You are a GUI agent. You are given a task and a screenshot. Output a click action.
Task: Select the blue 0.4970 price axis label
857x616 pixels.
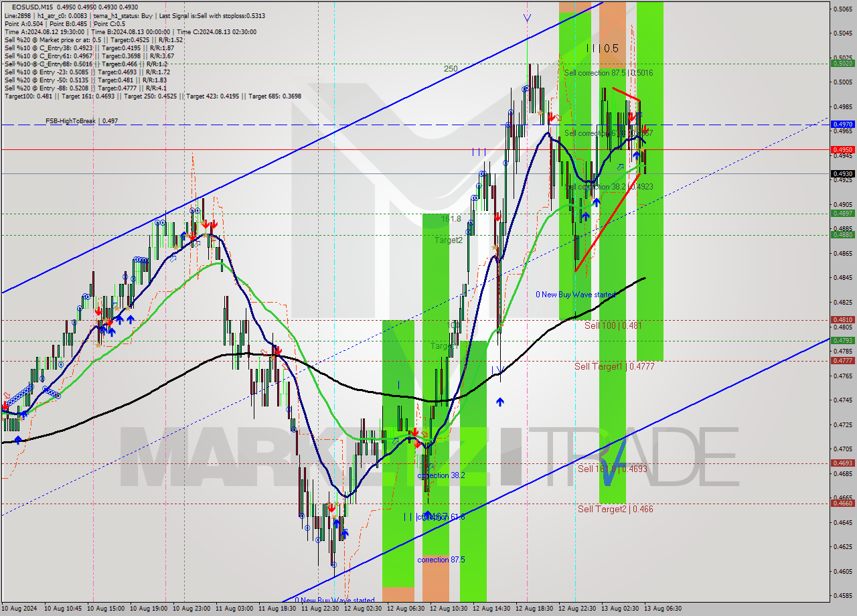coord(842,125)
